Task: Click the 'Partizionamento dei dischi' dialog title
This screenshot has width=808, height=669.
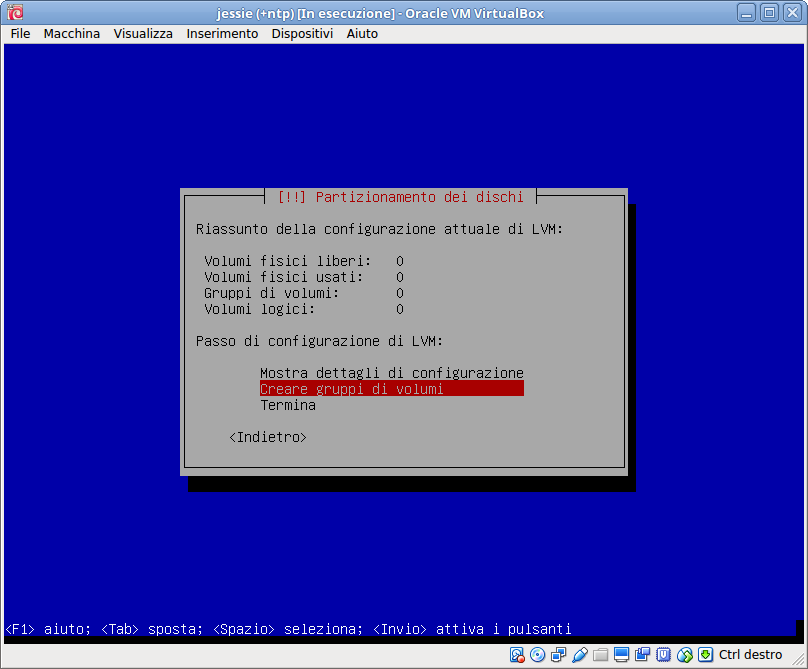Action: [400, 197]
